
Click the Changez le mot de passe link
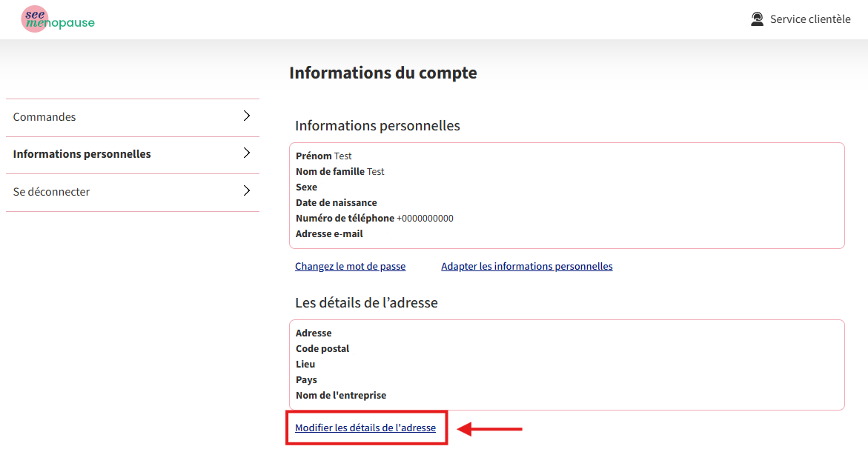(x=350, y=266)
